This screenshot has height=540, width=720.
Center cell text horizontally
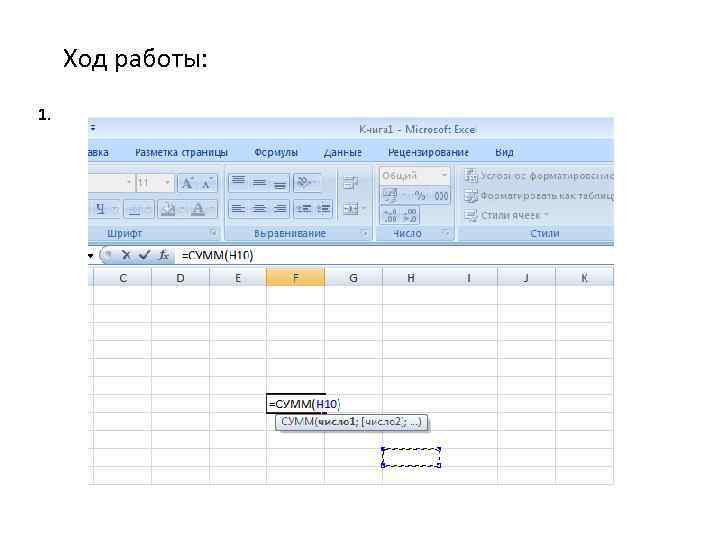click(x=259, y=209)
